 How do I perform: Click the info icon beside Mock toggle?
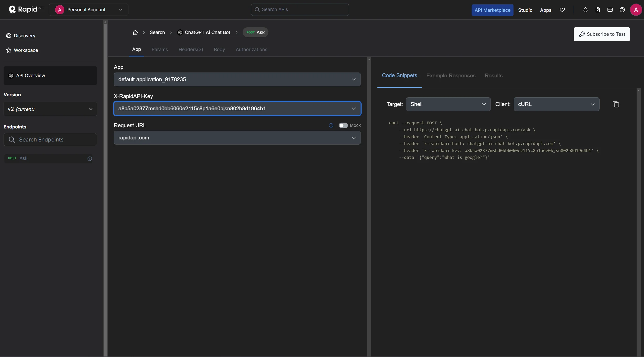point(331,125)
